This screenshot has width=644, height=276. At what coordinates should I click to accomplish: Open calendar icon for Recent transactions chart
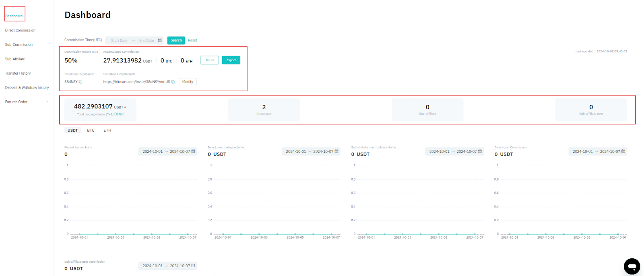(193, 151)
